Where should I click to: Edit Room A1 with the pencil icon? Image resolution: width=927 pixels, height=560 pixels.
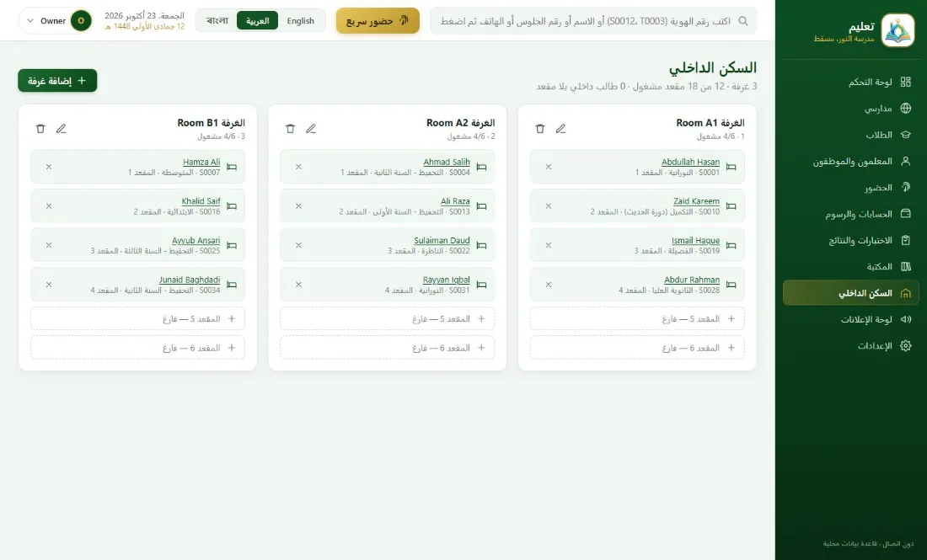560,128
